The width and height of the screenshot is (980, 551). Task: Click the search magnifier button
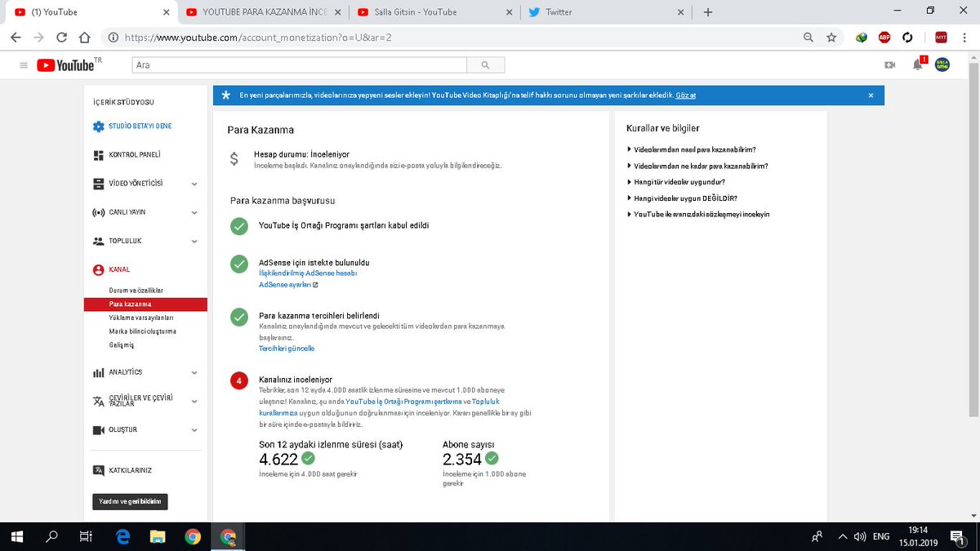pos(486,64)
